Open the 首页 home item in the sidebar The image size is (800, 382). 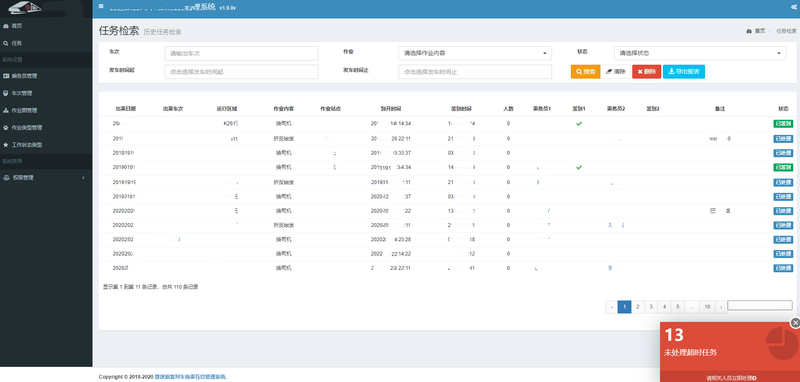[17, 26]
